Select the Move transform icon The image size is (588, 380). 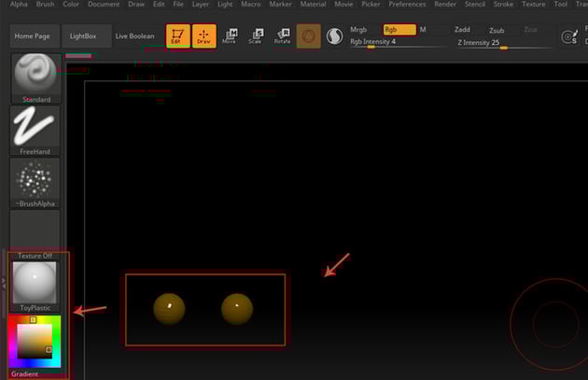(230, 36)
